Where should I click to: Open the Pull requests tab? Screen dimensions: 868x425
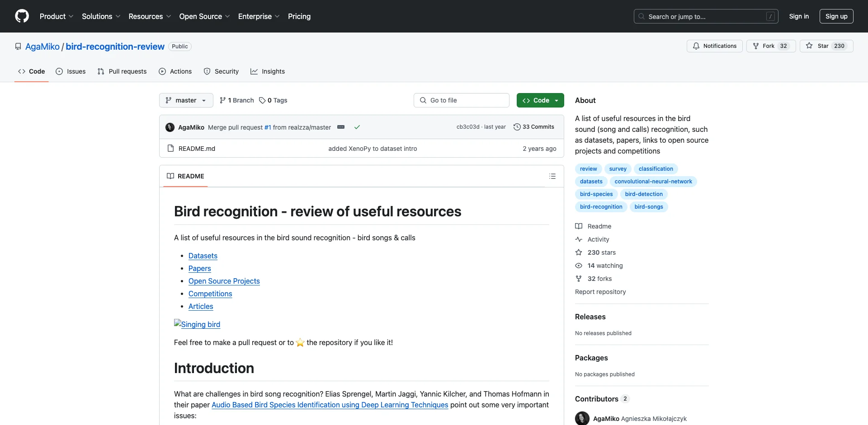(122, 71)
